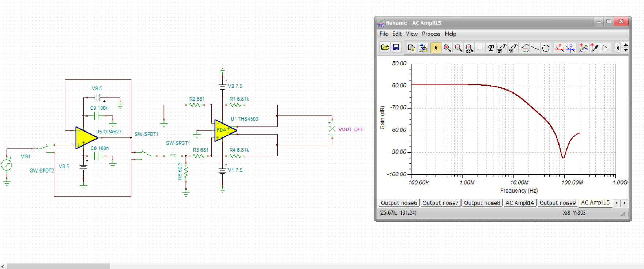The height and width of the screenshot is (269, 644).
Task: Select the AC Ampli15 tab
Action: click(595, 202)
